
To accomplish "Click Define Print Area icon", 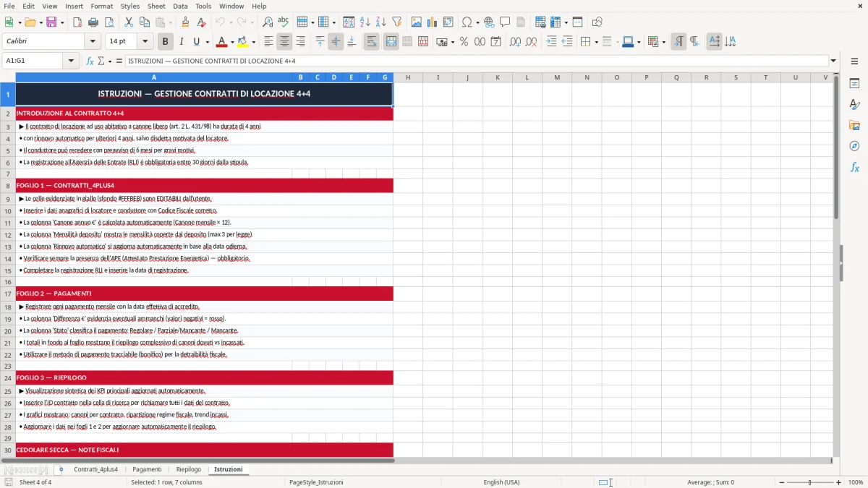I will [x=539, y=22].
